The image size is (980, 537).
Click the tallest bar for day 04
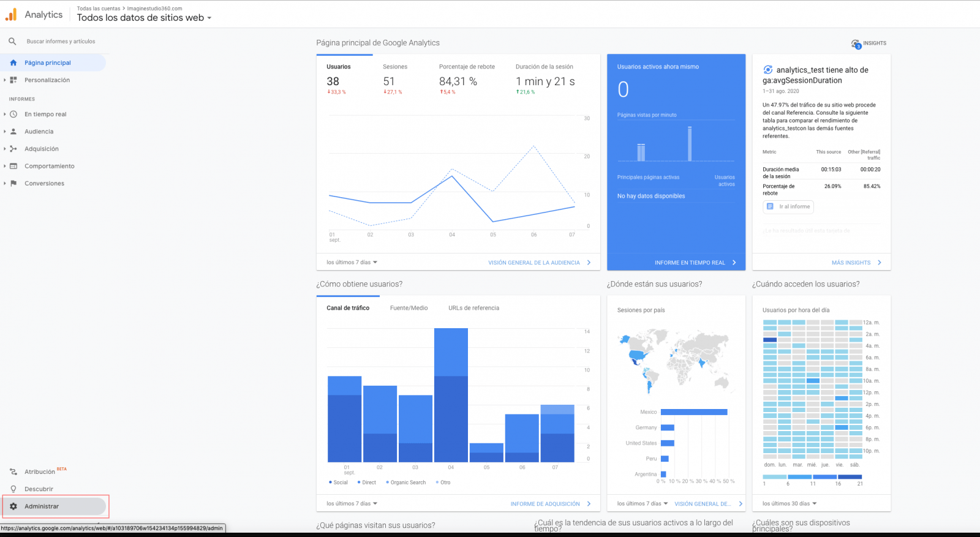coord(451,395)
